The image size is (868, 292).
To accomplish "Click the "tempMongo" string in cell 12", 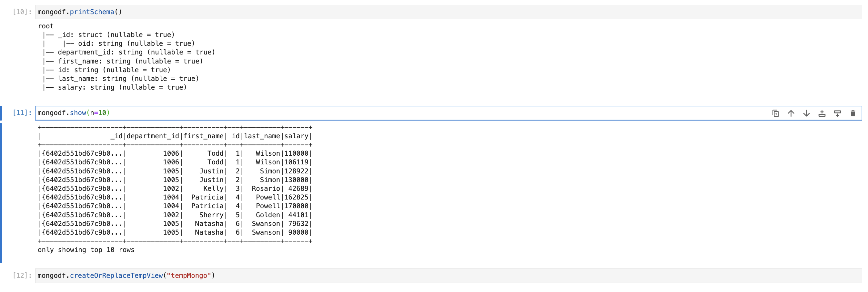I will (x=189, y=276).
